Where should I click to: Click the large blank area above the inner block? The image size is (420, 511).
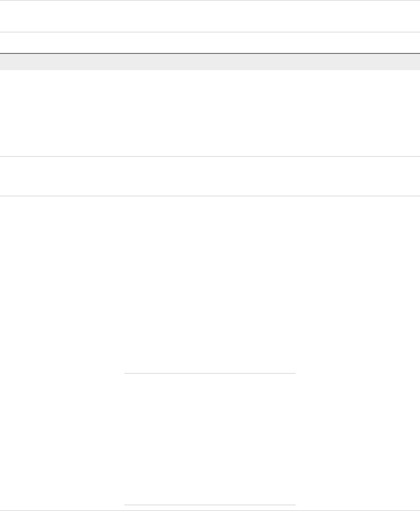click(210, 284)
